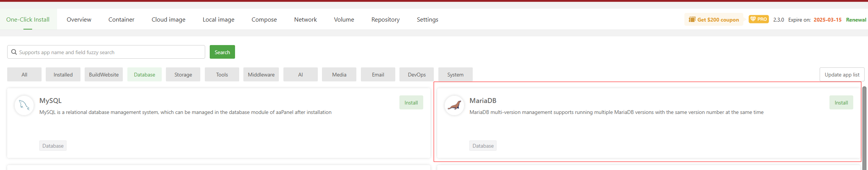Screen dimensions: 868x170
Task: Open the One-Click Install tab
Action: click(28, 19)
